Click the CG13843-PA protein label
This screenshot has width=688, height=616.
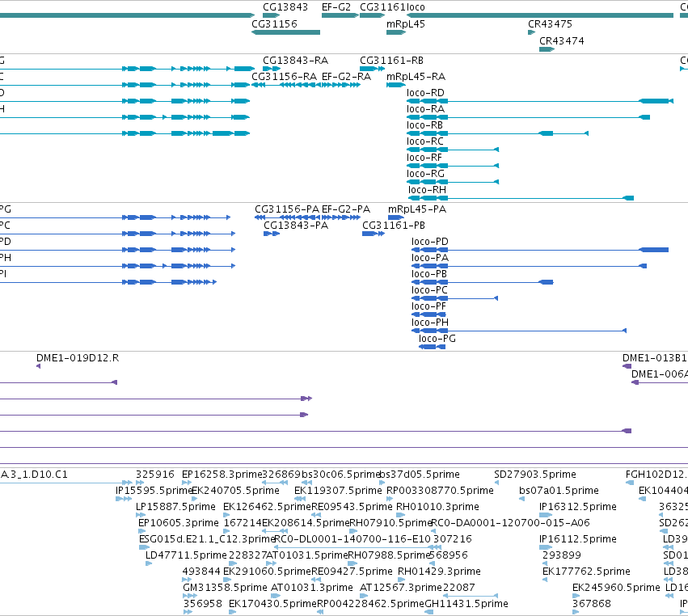(x=296, y=226)
